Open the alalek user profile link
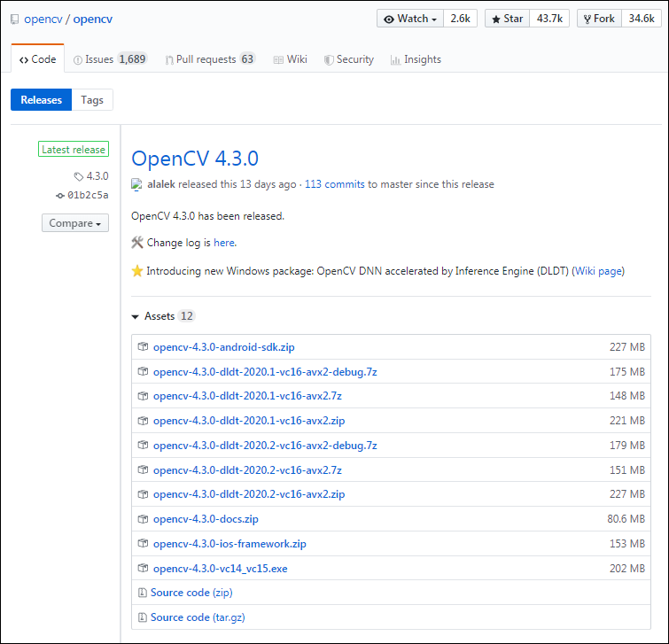Screen dimensions: 669x644 (161, 184)
